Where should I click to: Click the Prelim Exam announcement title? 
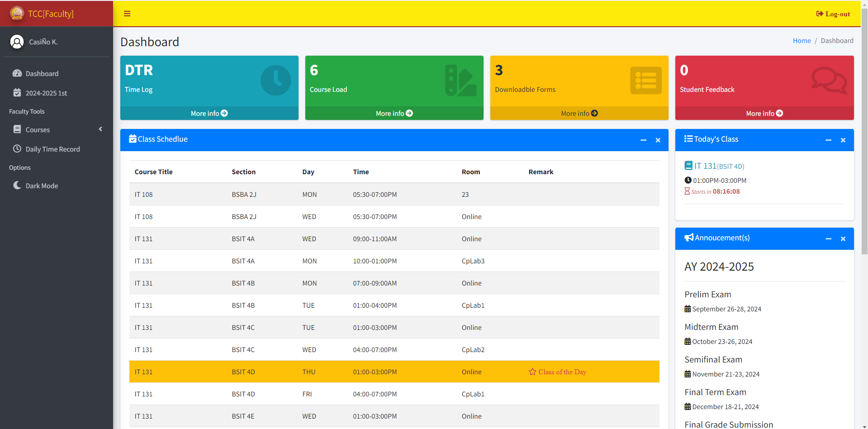[707, 294]
